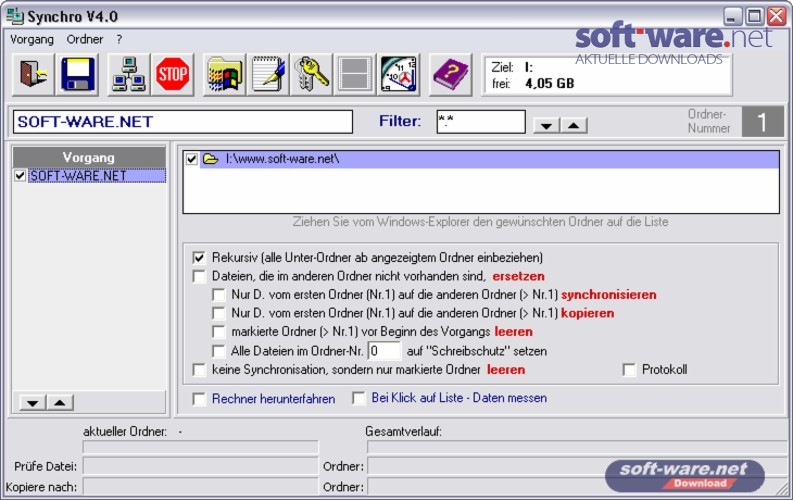This screenshot has height=500, width=793.
Task: Enable 'Rechner herunterfahren' checkbox
Action: (199, 399)
